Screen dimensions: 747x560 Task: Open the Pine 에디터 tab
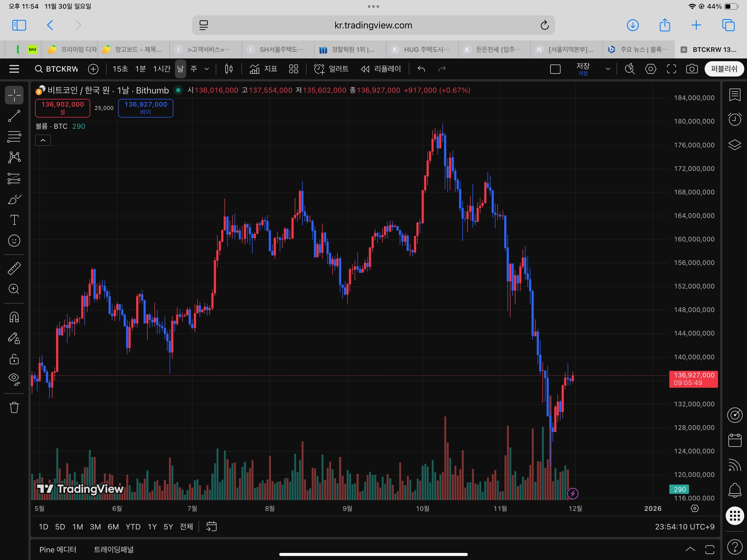(x=58, y=549)
